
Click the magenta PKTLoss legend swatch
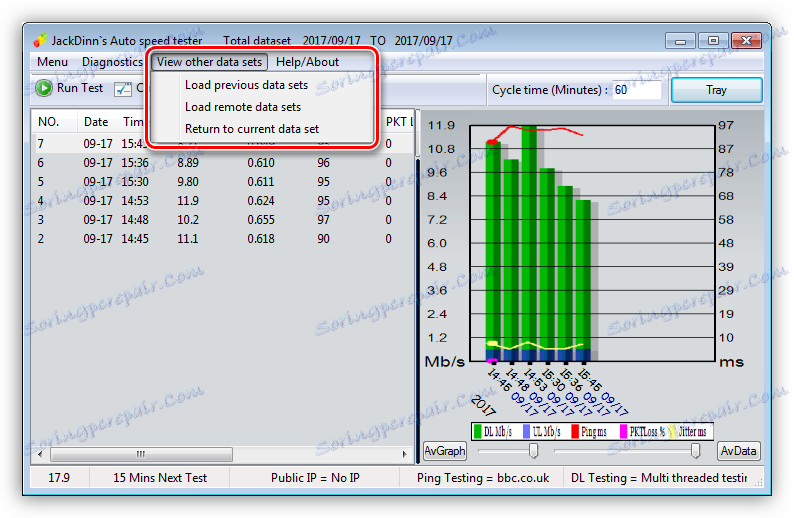623,431
